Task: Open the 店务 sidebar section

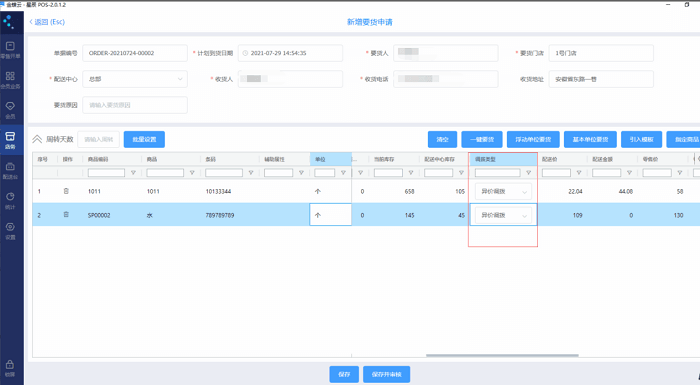Action: [x=10, y=140]
